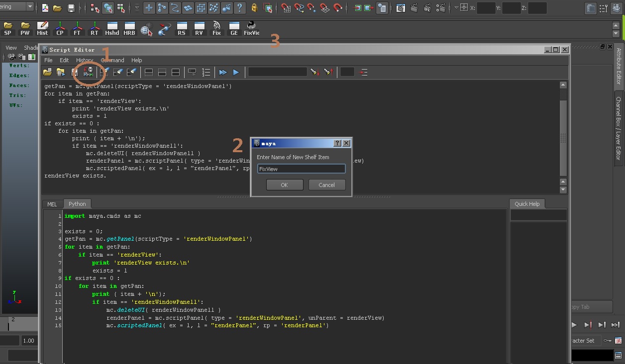Image resolution: width=625 pixels, height=364 pixels.
Task: Toggle the Show Line Numbers icon
Action: click(x=206, y=73)
